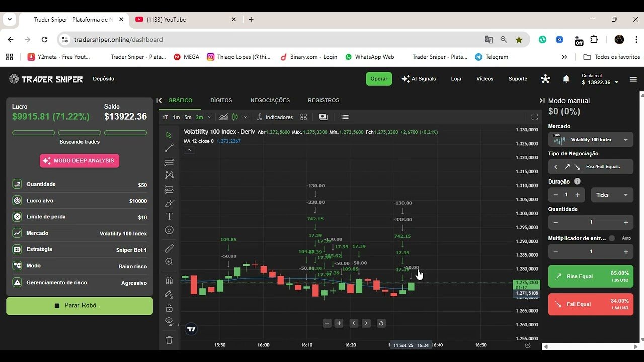Click the trash icon to remove drawings

click(x=169, y=340)
